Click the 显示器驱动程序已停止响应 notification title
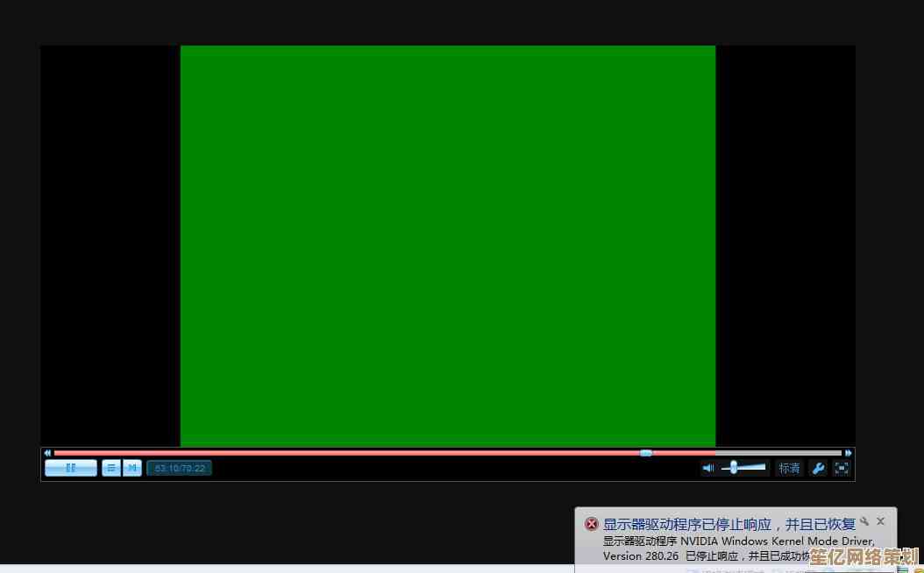 [729, 524]
